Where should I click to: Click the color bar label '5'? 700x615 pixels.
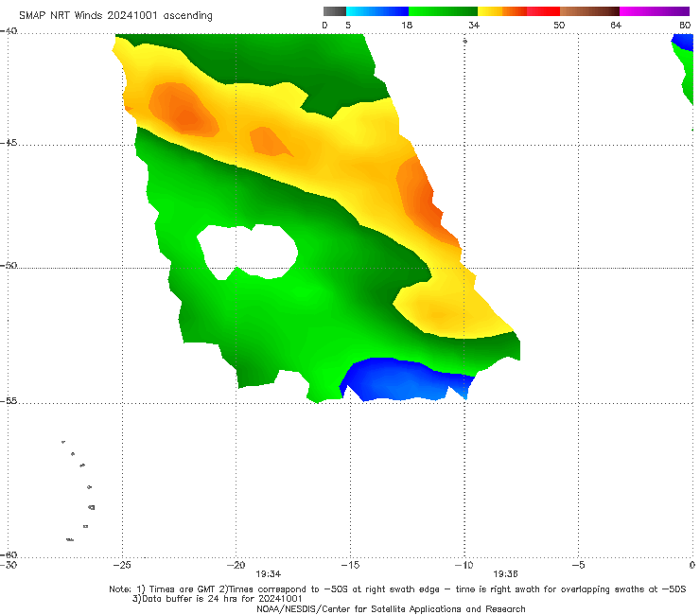click(348, 26)
